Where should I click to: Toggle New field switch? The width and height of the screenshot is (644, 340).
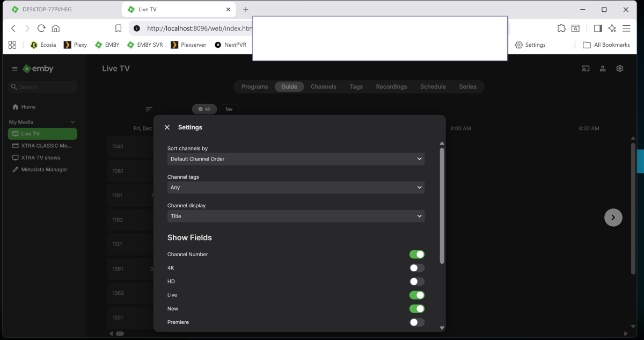[x=417, y=309]
